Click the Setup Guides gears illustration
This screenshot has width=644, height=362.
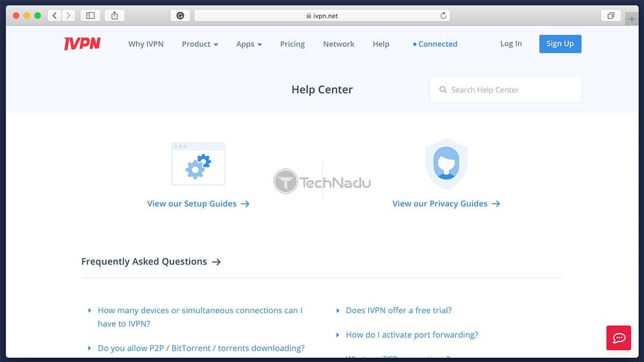pos(198,164)
